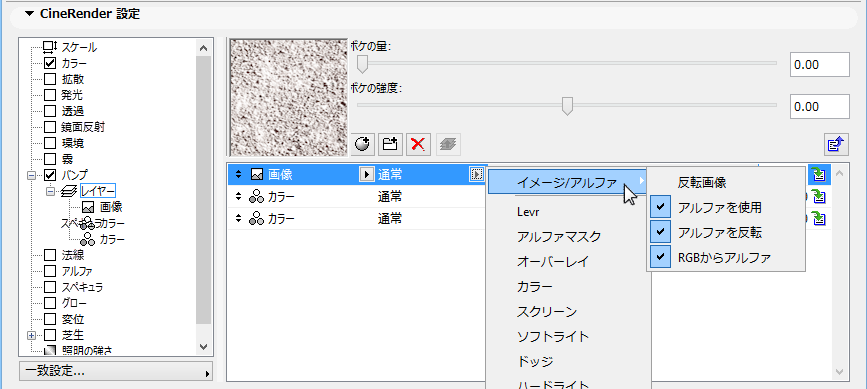Click the ボケの量 slider handle
Viewport: 867px width, 389px height.
(362, 64)
